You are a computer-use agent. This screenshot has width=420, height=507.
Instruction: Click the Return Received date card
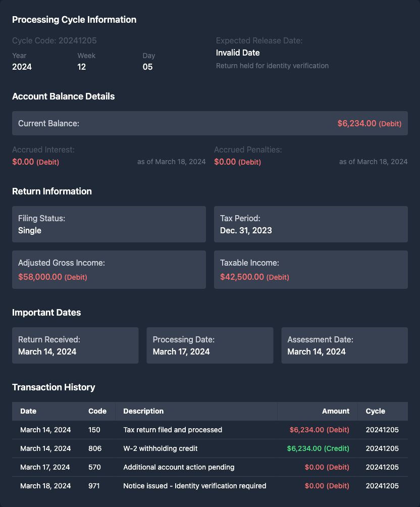pyautogui.click(x=75, y=345)
